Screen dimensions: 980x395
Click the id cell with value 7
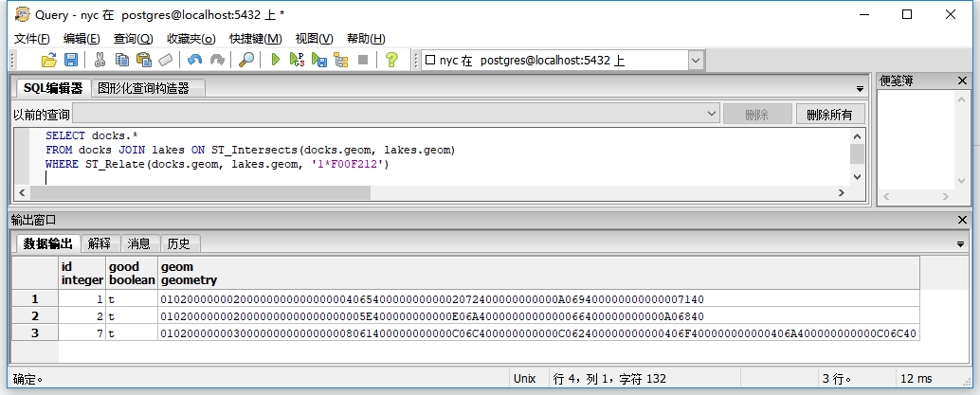point(82,333)
